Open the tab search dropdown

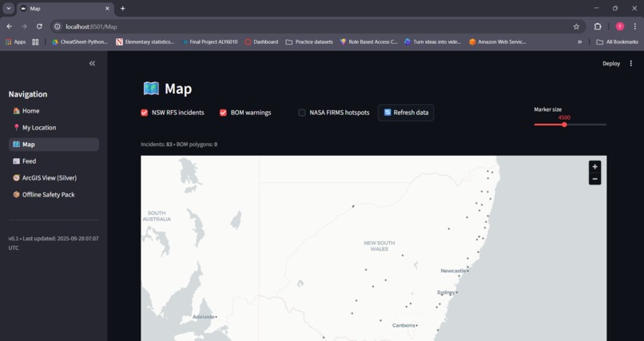click(8, 8)
